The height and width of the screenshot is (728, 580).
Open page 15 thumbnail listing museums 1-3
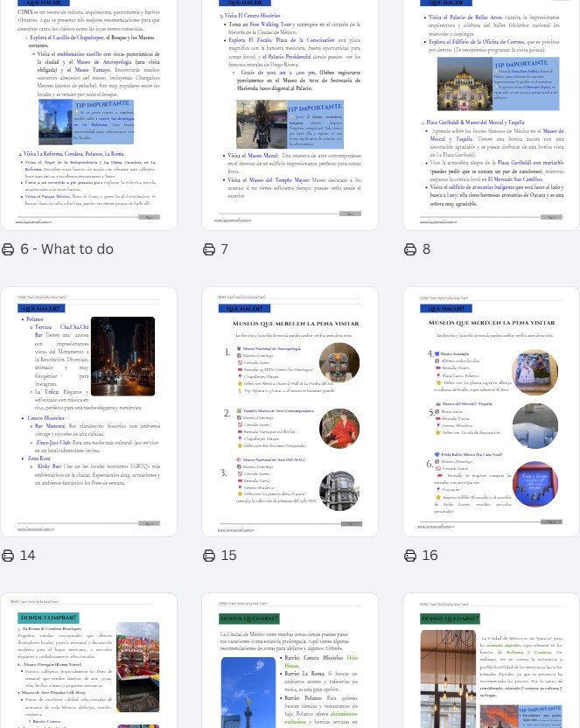click(x=290, y=412)
